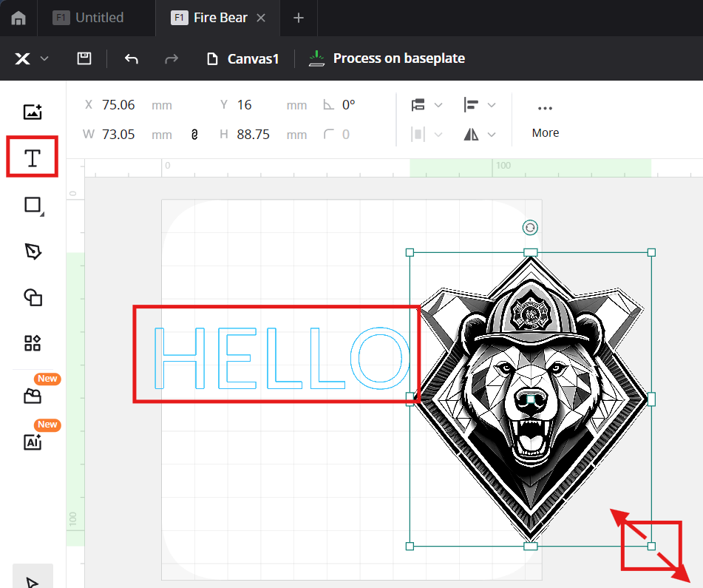Open the apps and shapes library
This screenshot has width=703, height=588.
tap(33, 343)
